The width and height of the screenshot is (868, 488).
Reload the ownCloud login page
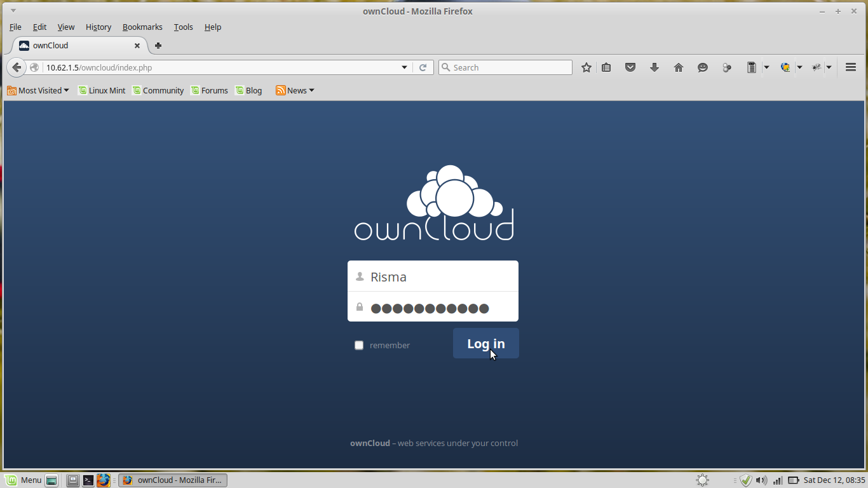(x=423, y=67)
